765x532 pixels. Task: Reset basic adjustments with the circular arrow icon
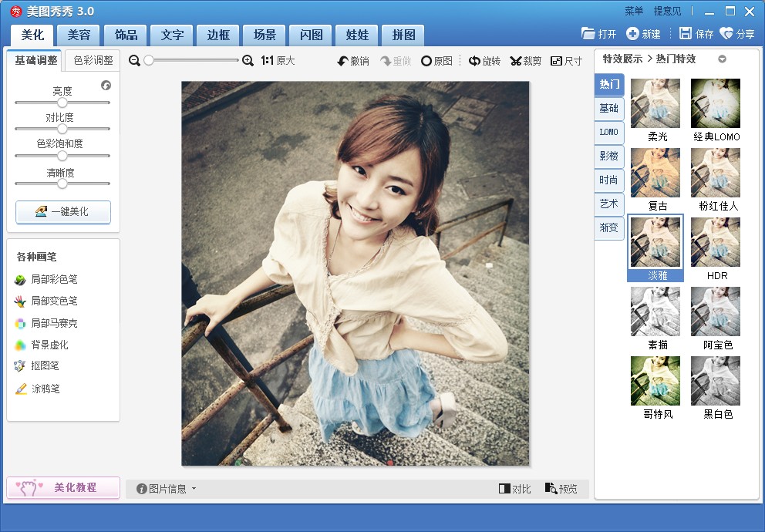pyautogui.click(x=106, y=86)
